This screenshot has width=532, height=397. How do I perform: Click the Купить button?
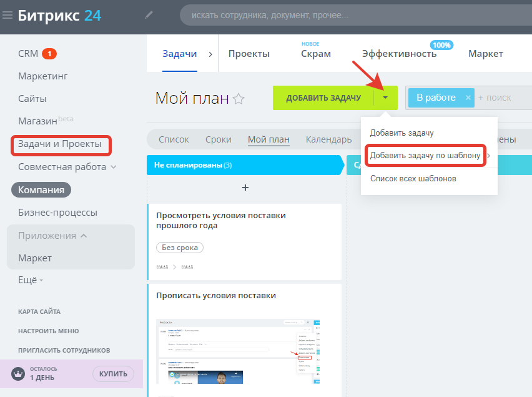tap(113, 374)
